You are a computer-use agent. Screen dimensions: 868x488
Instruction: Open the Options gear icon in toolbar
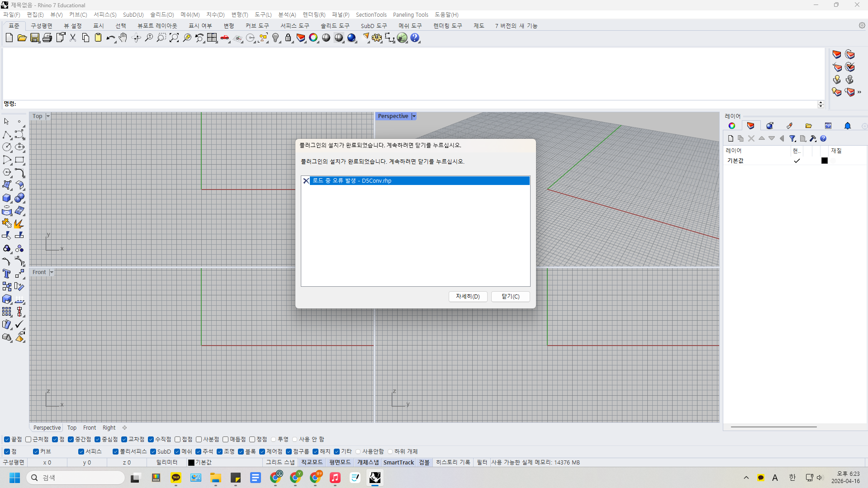coord(377,38)
